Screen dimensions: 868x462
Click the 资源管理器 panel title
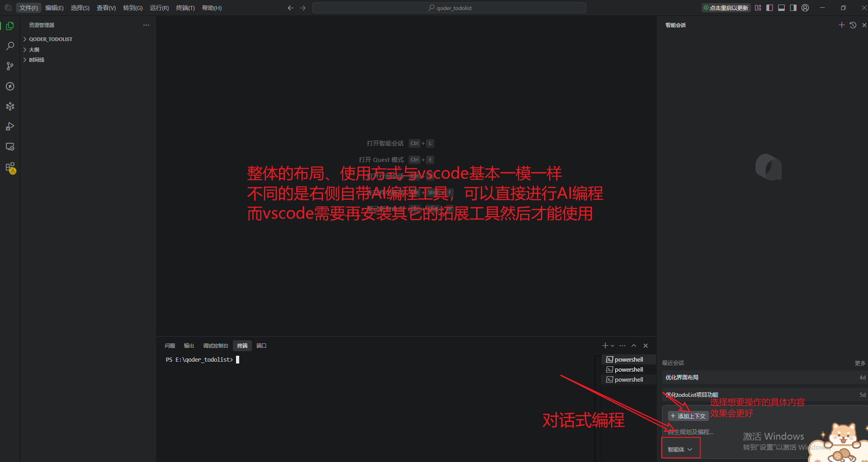pos(41,25)
